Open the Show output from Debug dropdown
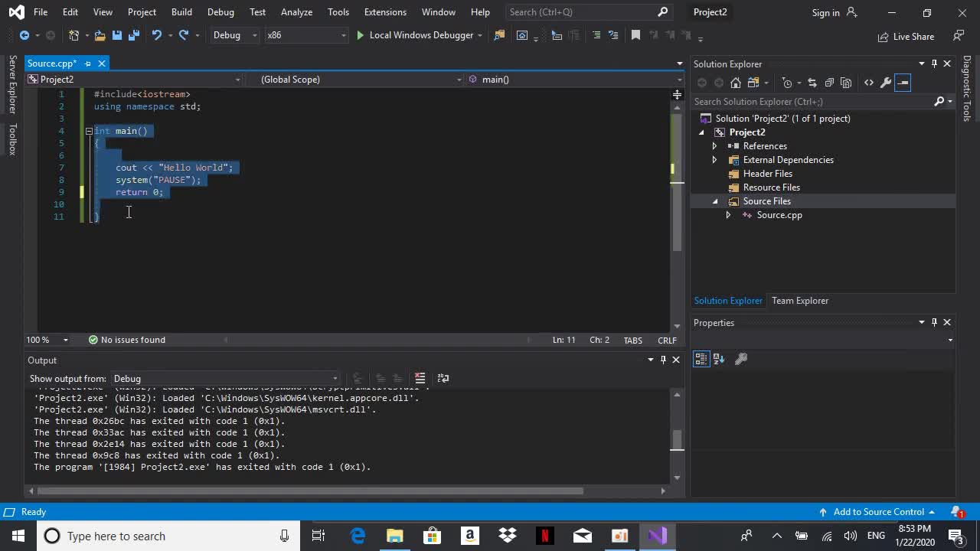Viewport: 980px width, 551px height. tap(225, 378)
